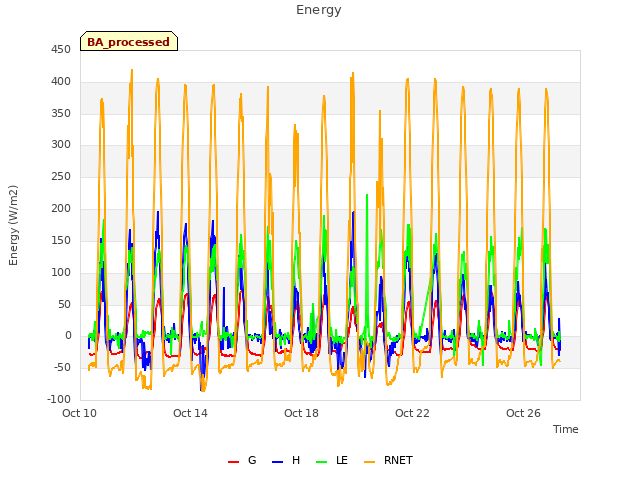Viewport: 640px width, 480px height.
Task: Click the Energy chart title
Action: coord(319,10)
